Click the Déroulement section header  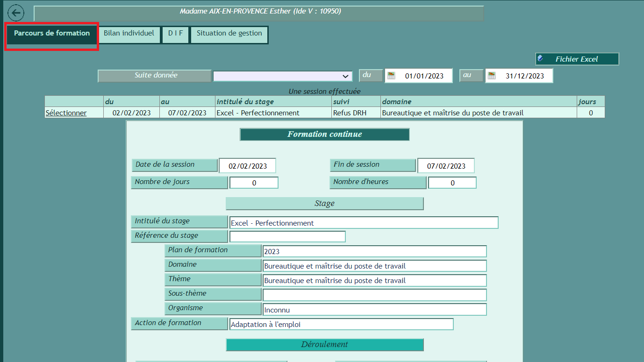pyautogui.click(x=324, y=345)
